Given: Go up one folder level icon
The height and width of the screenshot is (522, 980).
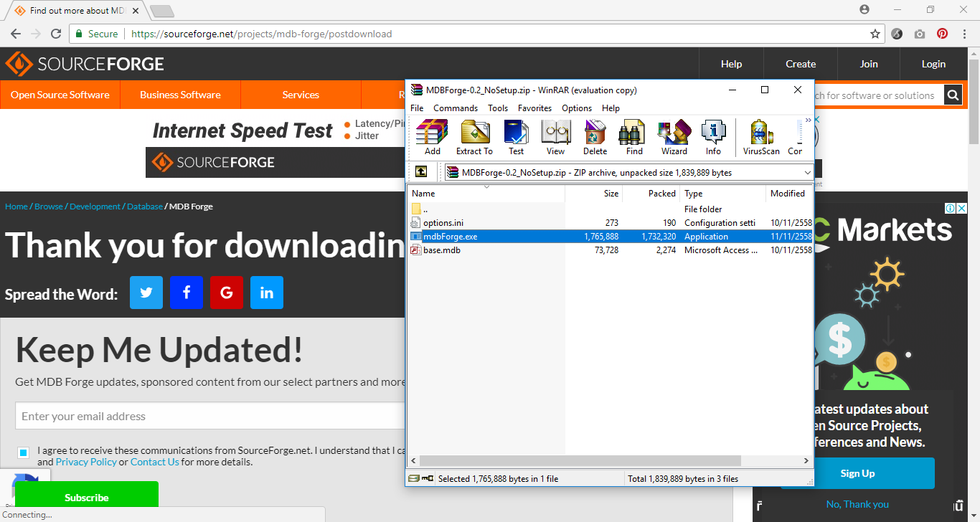Looking at the screenshot, I should click(421, 172).
